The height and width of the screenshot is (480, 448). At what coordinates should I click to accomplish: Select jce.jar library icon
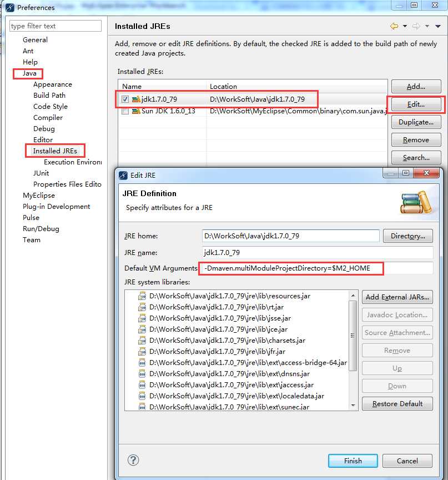(142, 329)
